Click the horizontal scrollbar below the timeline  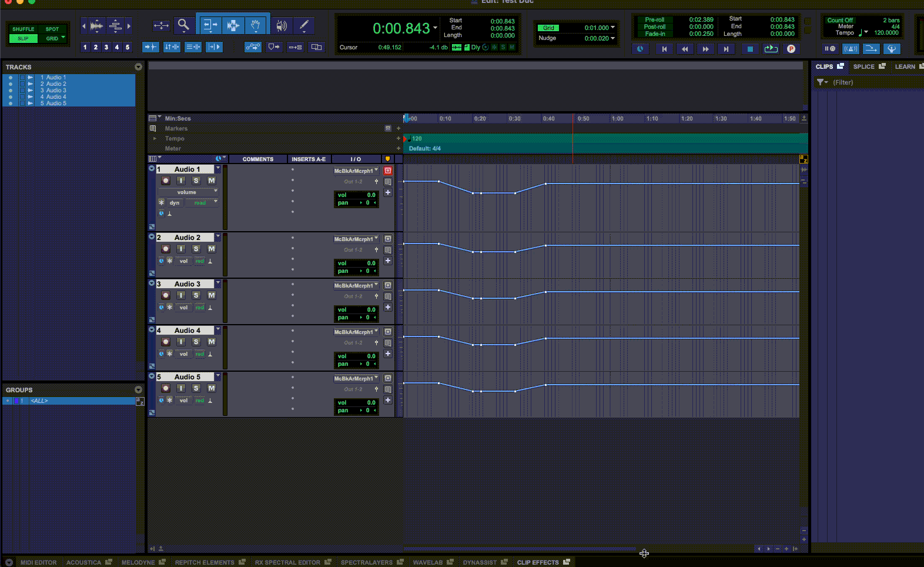click(x=520, y=549)
